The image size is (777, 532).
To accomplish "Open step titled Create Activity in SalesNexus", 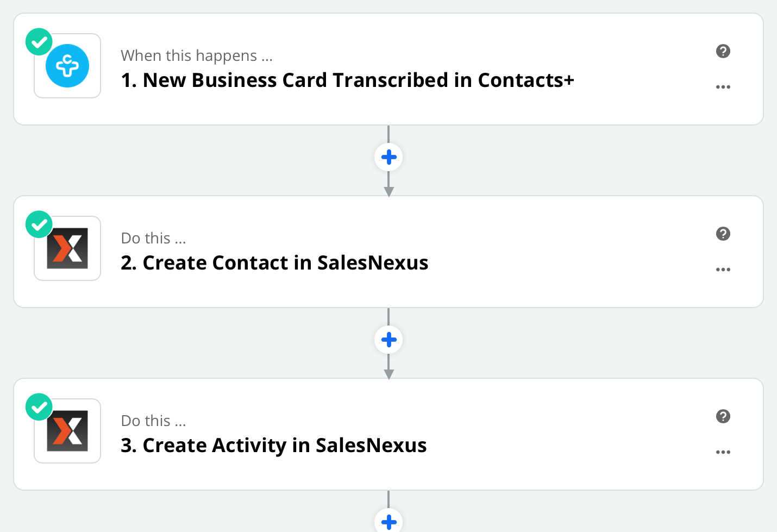I will point(274,446).
